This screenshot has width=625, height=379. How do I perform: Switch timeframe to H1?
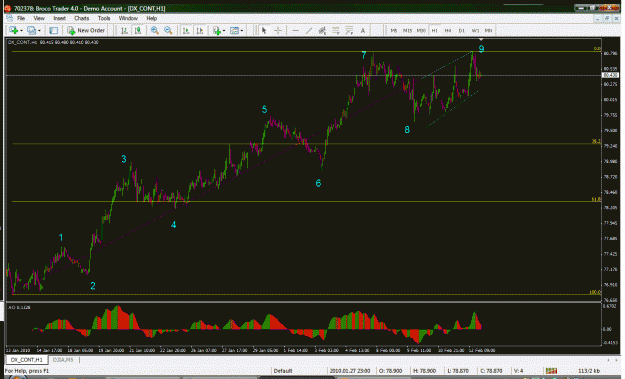435,30
